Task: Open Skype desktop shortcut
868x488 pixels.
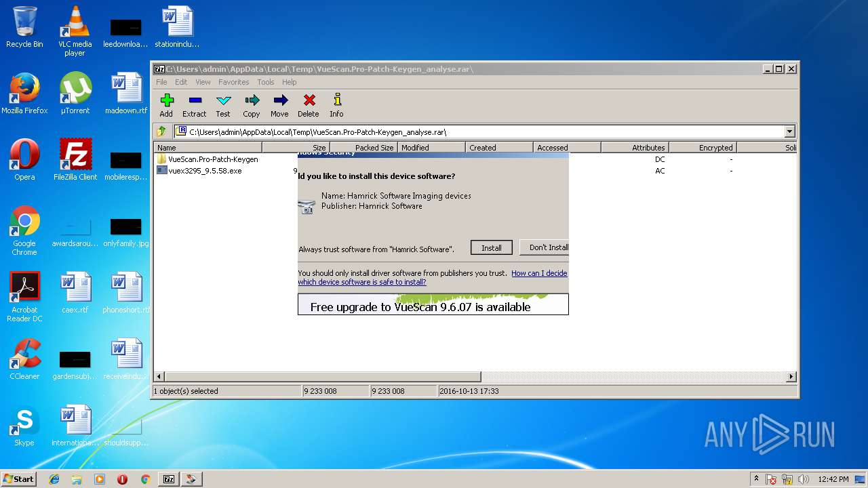Action: pyautogui.click(x=24, y=426)
